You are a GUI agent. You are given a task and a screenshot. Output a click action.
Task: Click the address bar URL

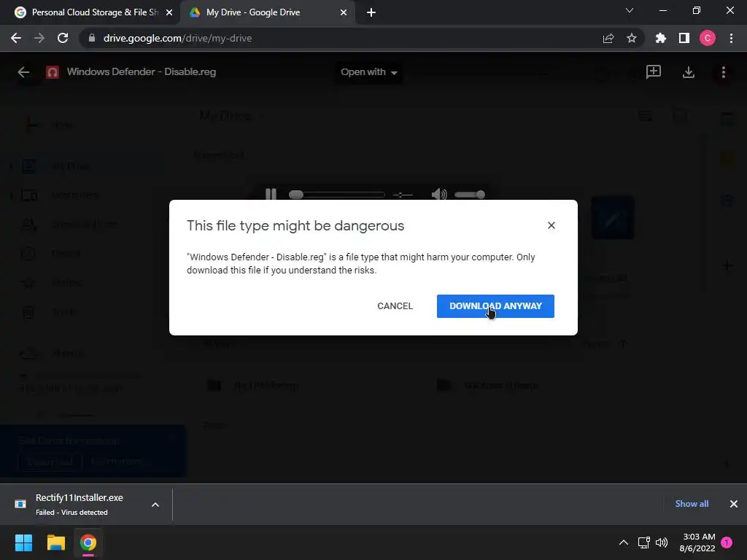(x=177, y=38)
